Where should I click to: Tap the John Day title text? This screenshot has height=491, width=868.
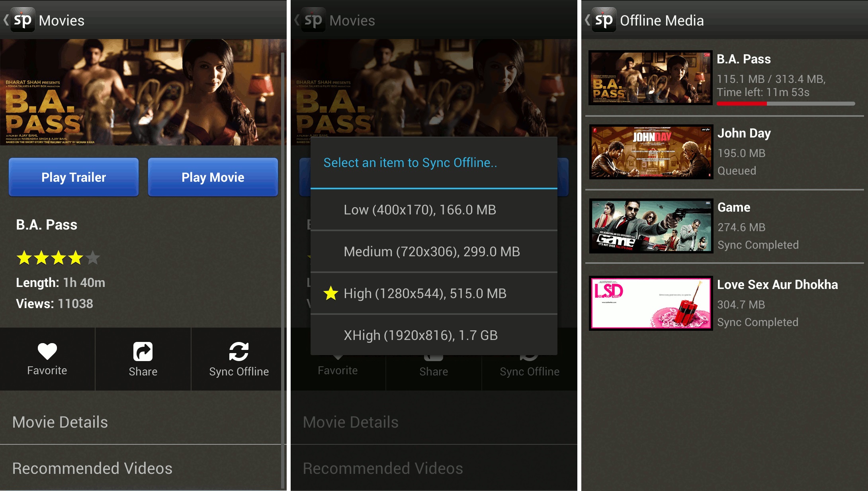(744, 133)
